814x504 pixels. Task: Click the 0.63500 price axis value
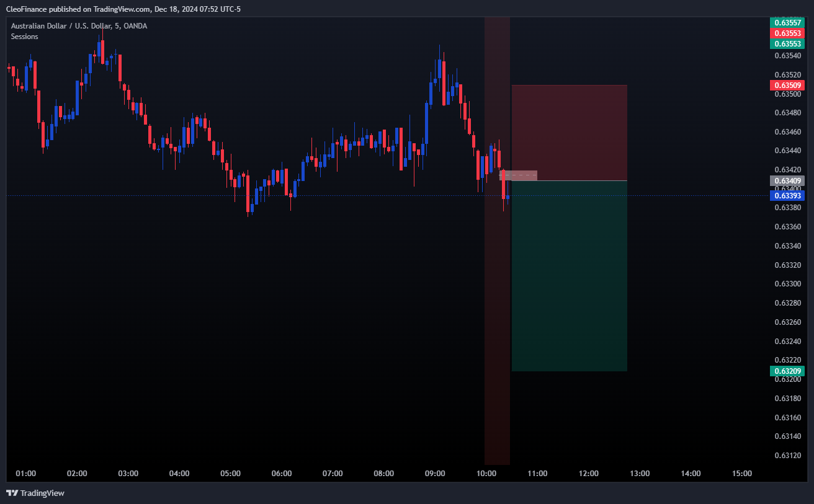(788, 94)
